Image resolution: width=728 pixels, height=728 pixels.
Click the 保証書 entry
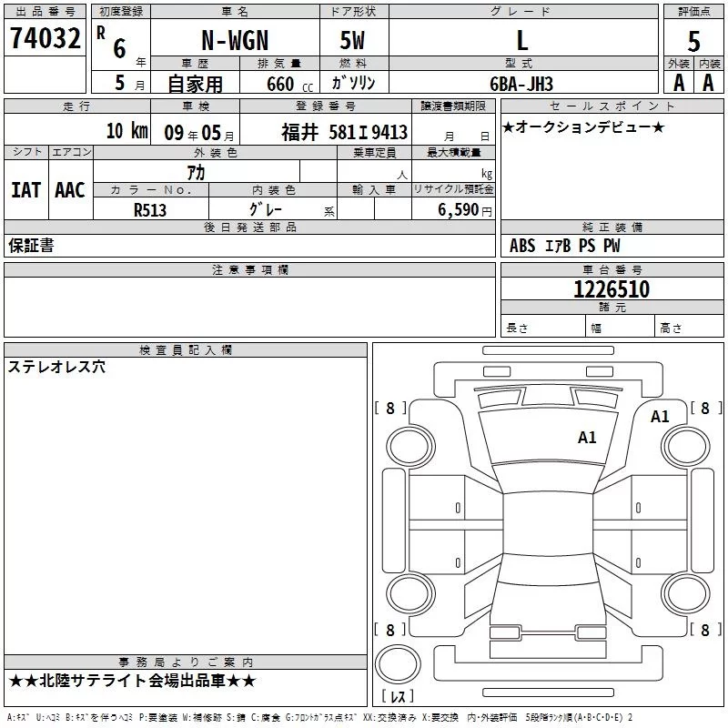[x=31, y=246]
